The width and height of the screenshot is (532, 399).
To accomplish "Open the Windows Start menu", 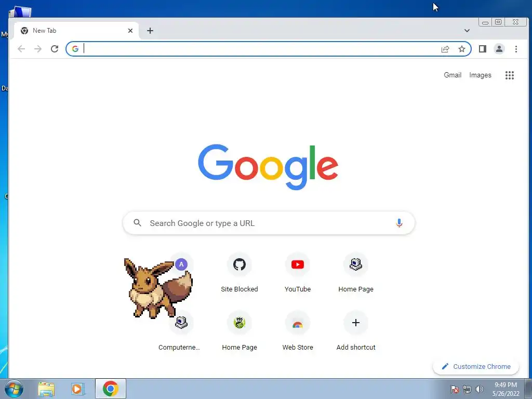I will click(14, 389).
